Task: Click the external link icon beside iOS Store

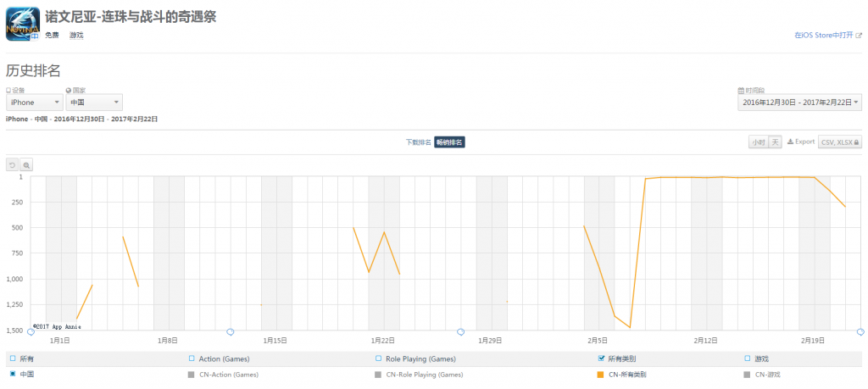Action: click(x=859, y=35)
